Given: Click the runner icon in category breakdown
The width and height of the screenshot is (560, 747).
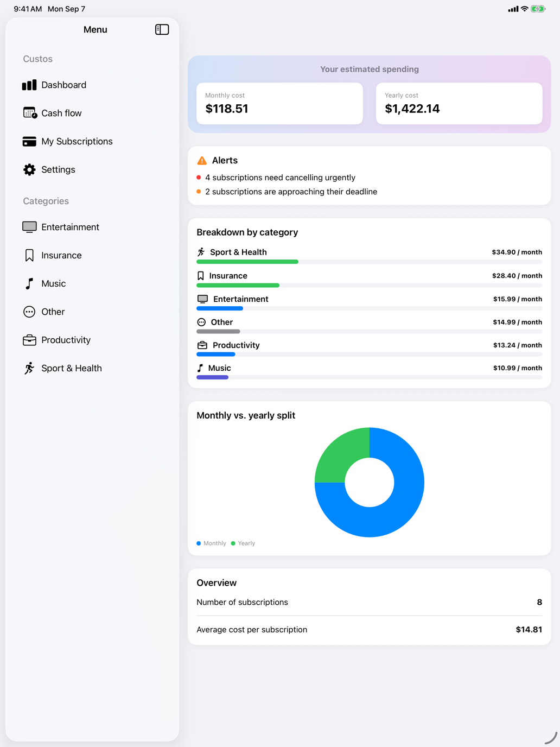Looking at the screenshot, I should pyautogui.click(x=201, y=252).
